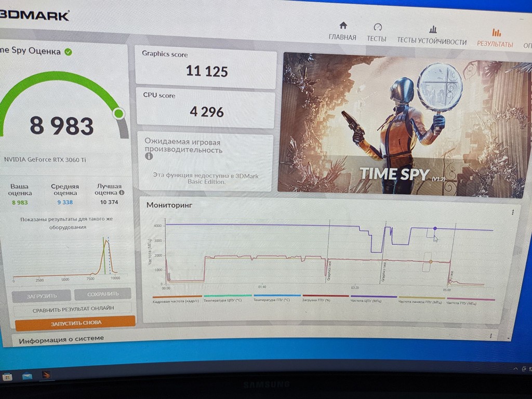Viewport: 532px width, 399px height.
Task: Click orange bars icon above РЕЗУЛЬТАТЫ
Action: [496, 32]
